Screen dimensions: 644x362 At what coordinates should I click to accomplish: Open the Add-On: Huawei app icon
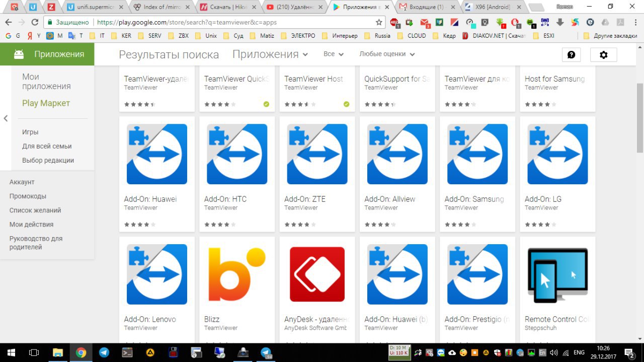tap(156, 154)
